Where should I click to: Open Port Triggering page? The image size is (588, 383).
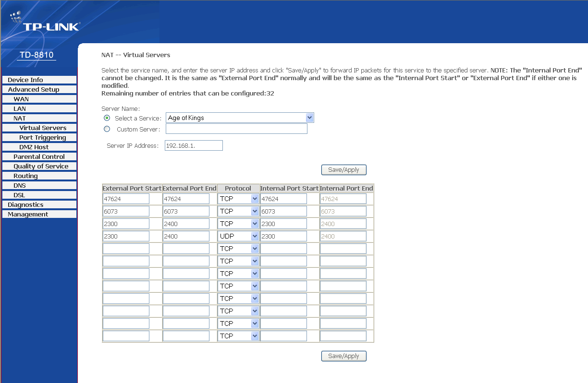(x=39, y=137)
